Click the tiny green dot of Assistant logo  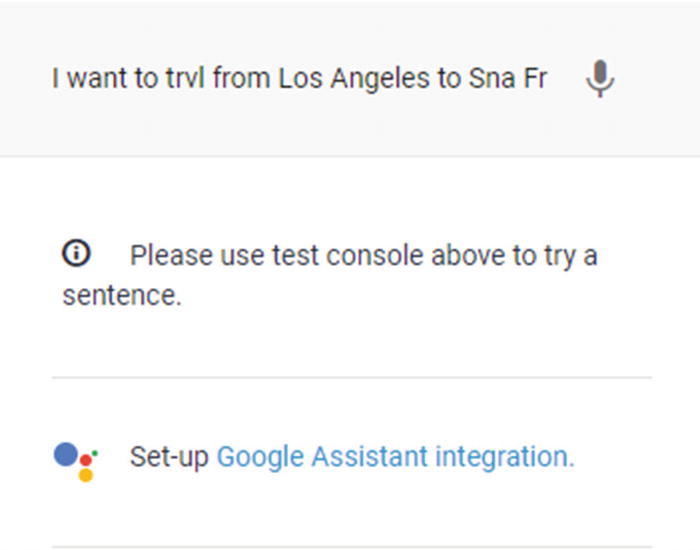[95, 454]
